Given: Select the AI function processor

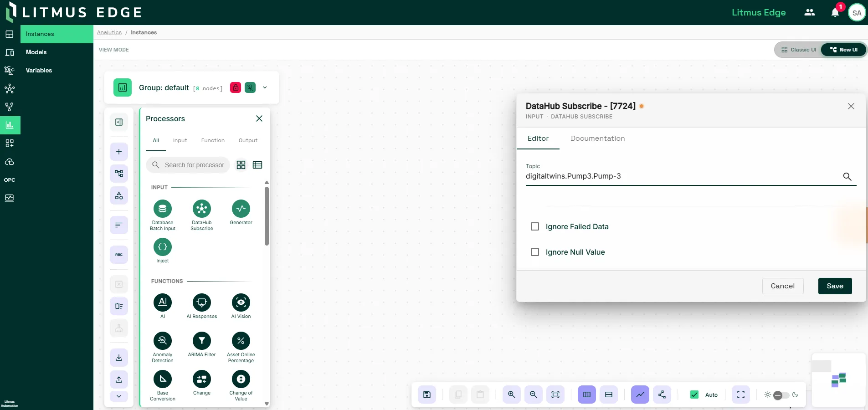Looking at the screenshot, I should [163, 302].
